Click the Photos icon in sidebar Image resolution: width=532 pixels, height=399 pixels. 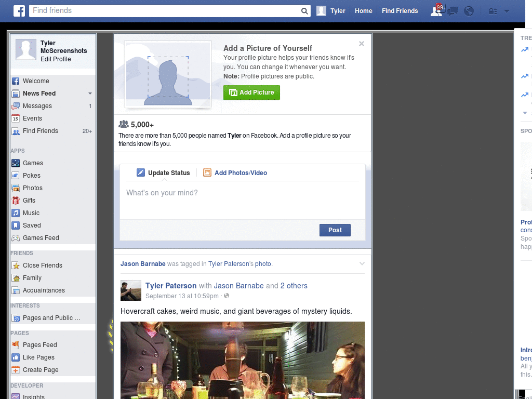16,188
